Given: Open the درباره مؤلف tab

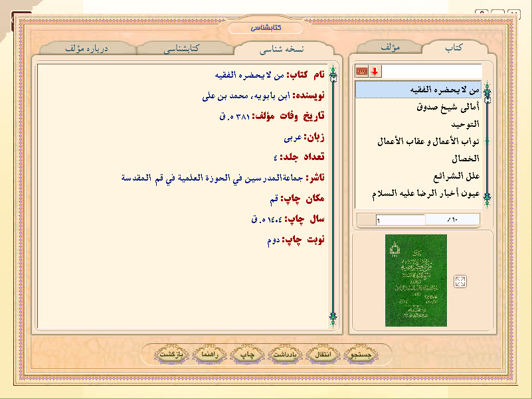Looking at the screenshot, I should point(86,49).
